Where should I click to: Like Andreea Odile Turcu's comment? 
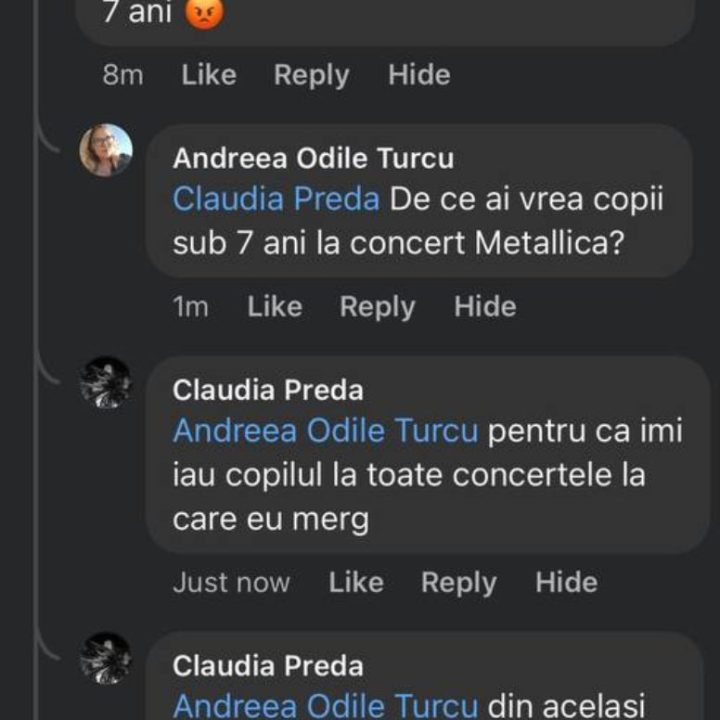coord(275,307)
